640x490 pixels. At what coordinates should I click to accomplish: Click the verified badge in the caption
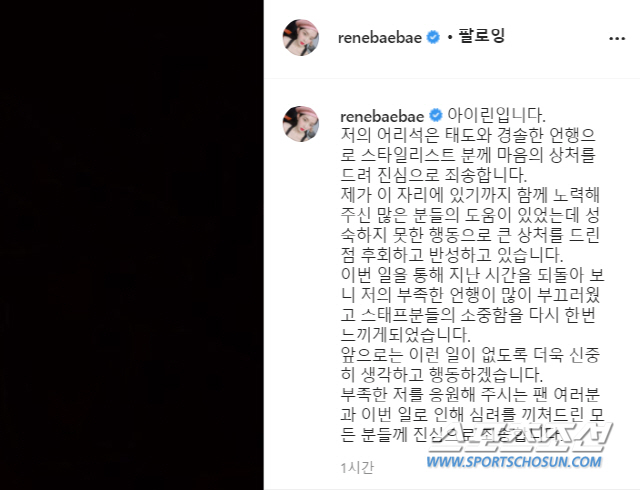(x=436, y=116)
